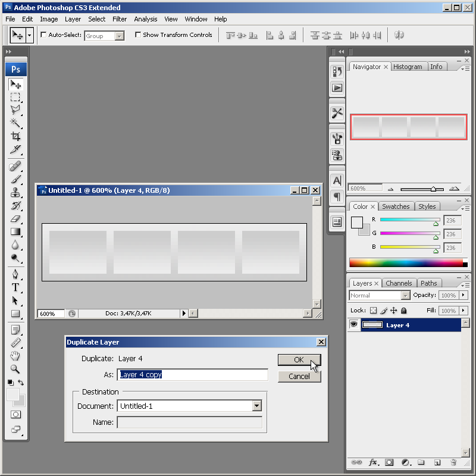
Task: Swap foreground and background colors
Action: 20,382
